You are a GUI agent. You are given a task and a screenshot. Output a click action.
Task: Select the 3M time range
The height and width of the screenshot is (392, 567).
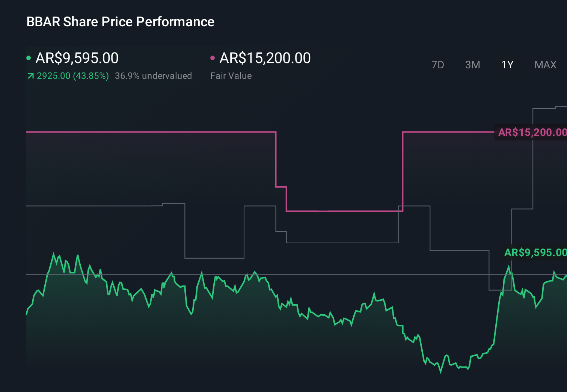click(472, 65)
